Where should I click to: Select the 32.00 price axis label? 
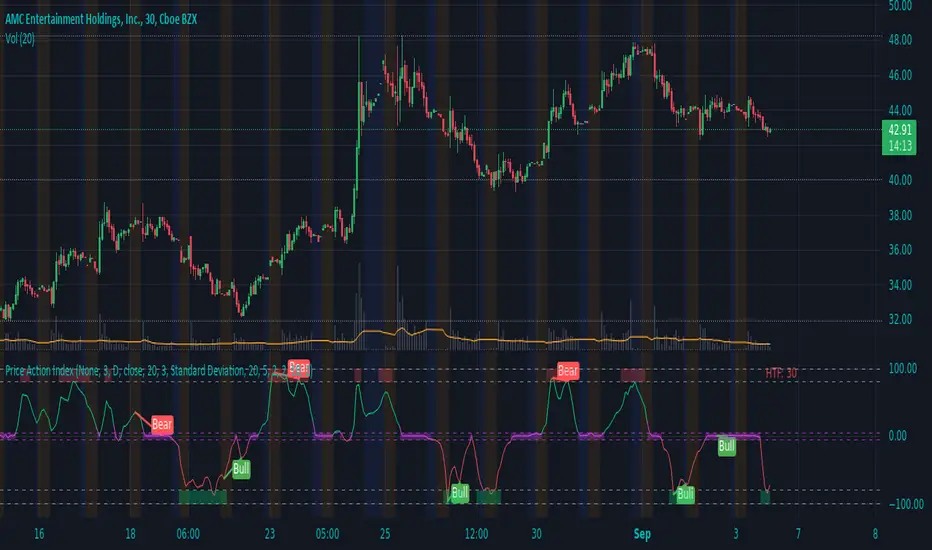tap(900, 320)
